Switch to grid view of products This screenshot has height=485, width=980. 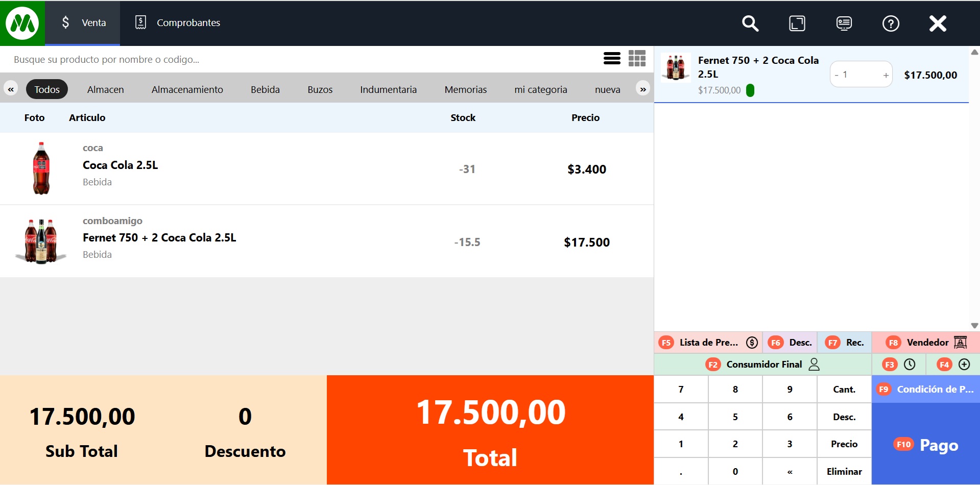637,59
